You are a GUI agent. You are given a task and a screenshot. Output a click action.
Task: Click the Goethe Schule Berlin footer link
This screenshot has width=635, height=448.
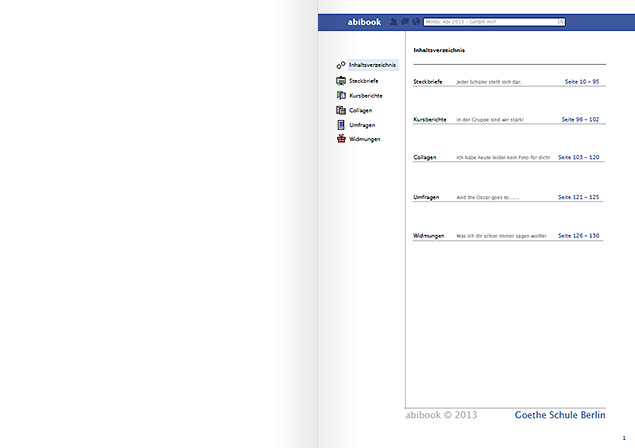(560, 414)
